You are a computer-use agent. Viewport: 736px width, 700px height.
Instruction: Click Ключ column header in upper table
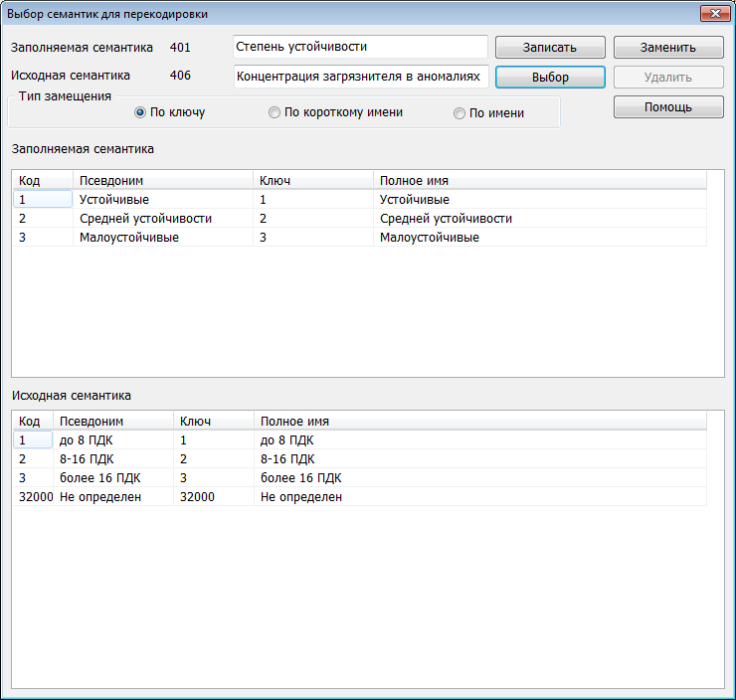pyautogui.click(x=313, y=181)
